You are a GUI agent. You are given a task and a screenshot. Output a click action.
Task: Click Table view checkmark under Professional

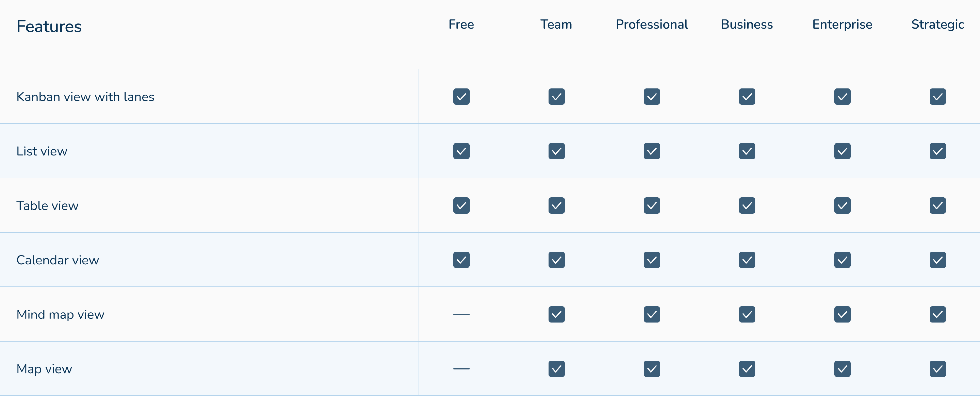tap(652, 205)
